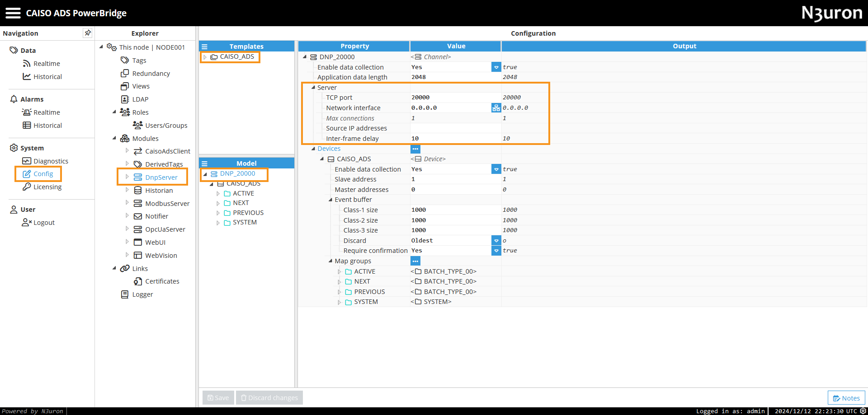Select Redundancy in Explorer

coord(146,74)
